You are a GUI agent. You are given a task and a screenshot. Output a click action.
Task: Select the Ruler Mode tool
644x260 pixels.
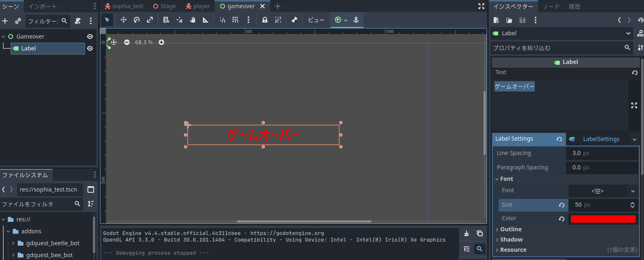point(206,20)
